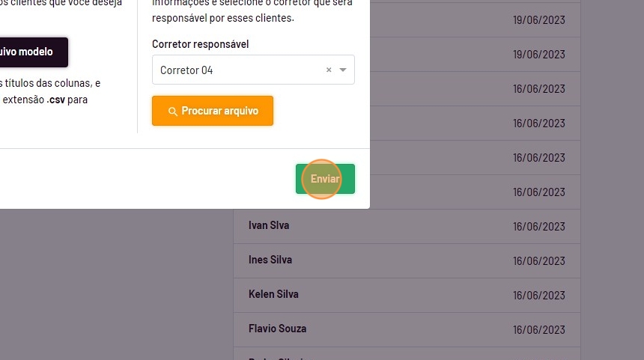Open the Corretor 04 combo box
The image size is (644, 360).
click(x=240, y=70)
